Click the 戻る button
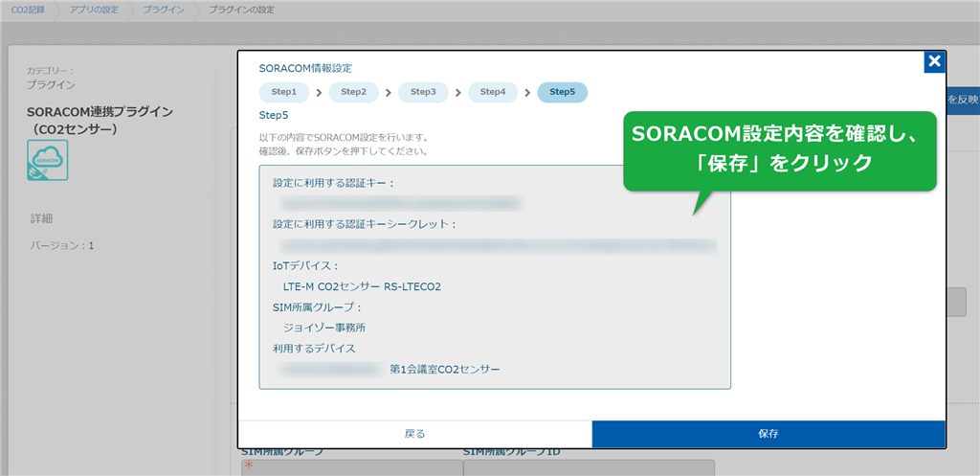The height and width of the screenshot is (476, 980). coord(415,434)
